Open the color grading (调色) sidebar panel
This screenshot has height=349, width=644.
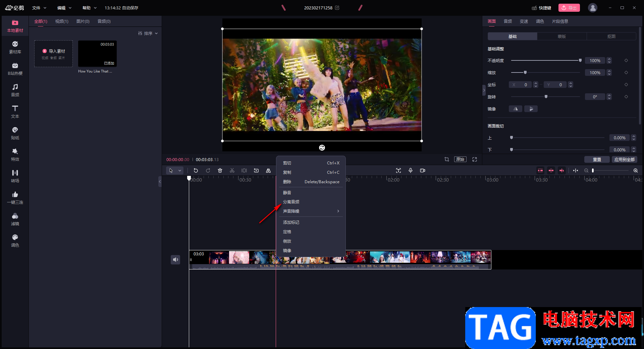tap(15, 241)
